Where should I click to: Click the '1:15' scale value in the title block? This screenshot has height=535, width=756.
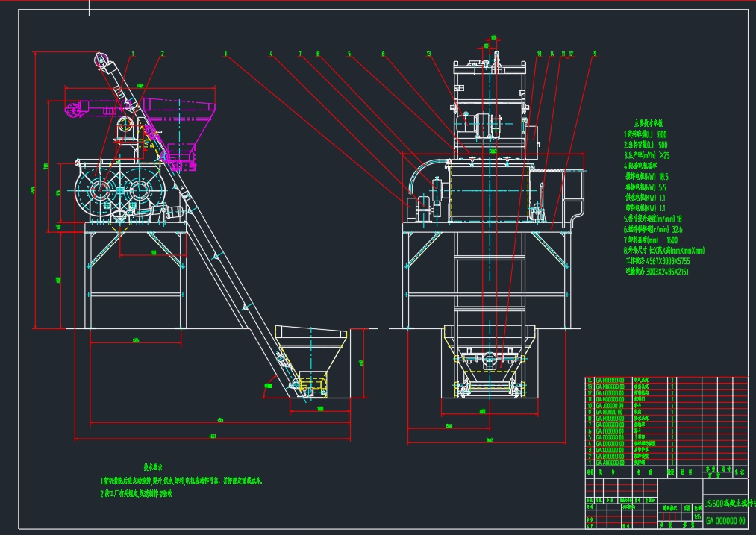697,516
